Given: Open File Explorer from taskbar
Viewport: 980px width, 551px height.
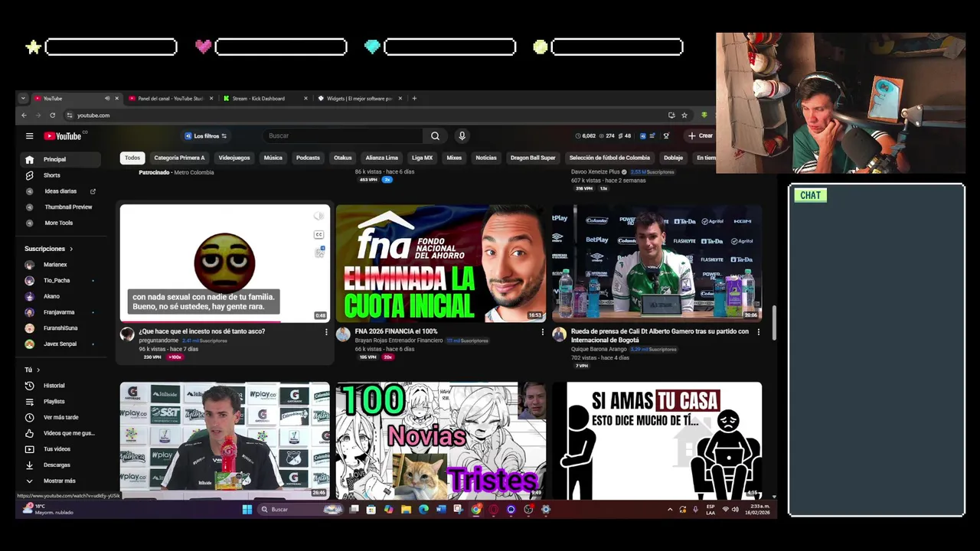Looking at the screenshot, I should point(406,510).
